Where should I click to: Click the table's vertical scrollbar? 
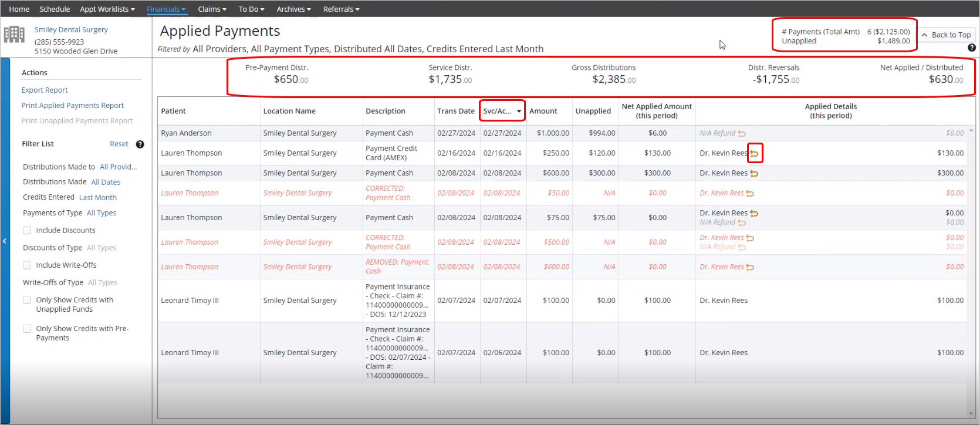tap(971, 264)
